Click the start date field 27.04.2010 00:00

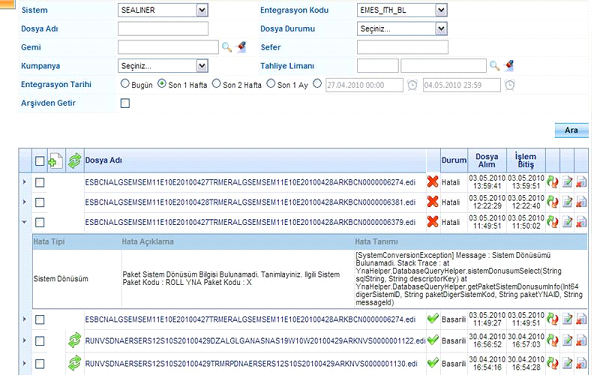click(x=364, y=85)
